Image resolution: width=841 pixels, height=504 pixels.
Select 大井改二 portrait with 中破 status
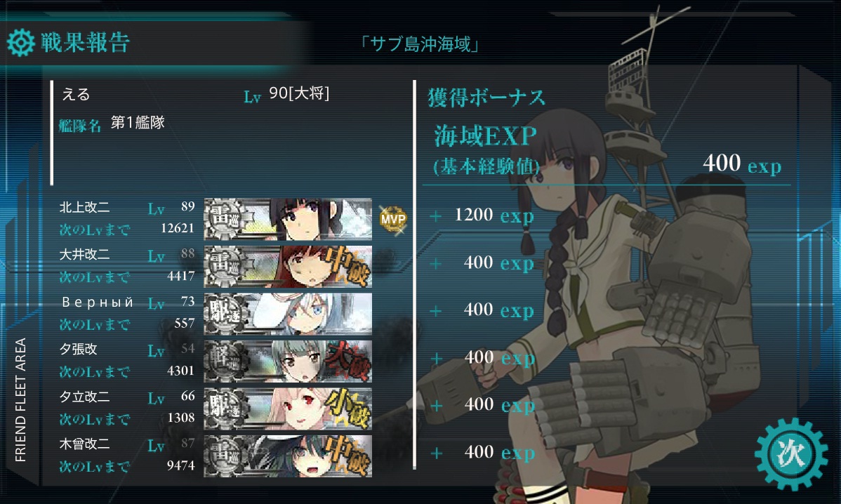pyautogui.click(x=288, y=267)
